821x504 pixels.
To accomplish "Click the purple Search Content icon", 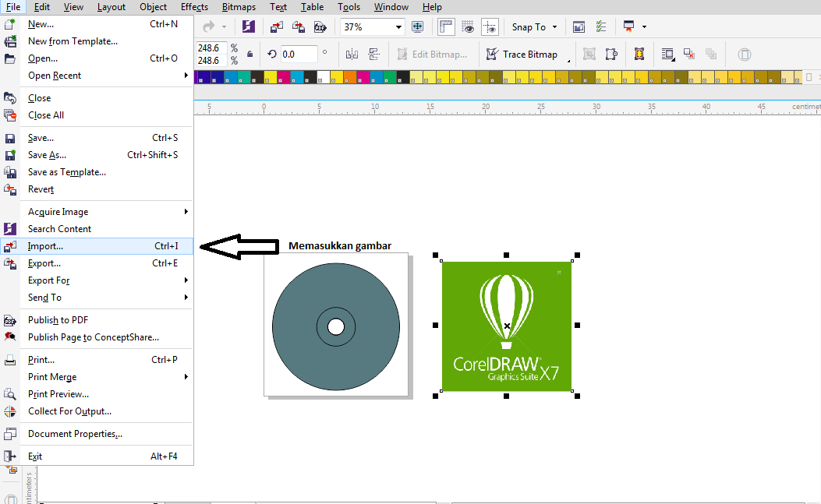I will [x=248, y=26].
